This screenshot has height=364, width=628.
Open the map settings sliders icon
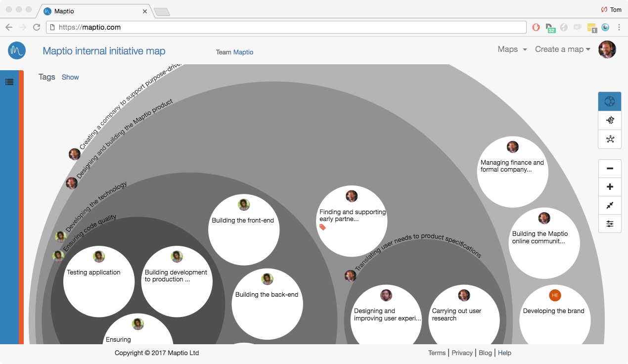click(x=610, y=224)
